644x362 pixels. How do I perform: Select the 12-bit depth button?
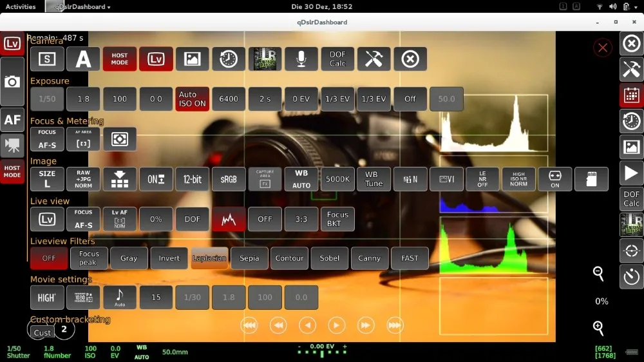click(x=192, y=179)
